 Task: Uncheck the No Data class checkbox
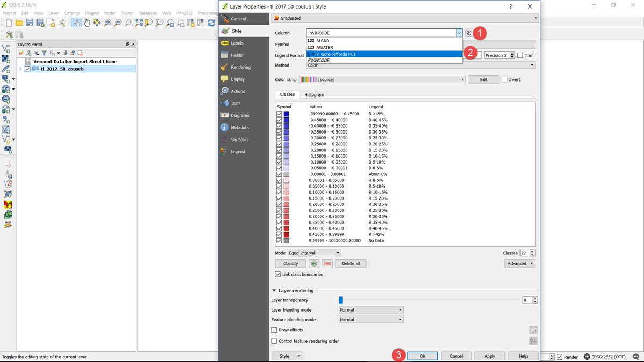pos(279,240)
